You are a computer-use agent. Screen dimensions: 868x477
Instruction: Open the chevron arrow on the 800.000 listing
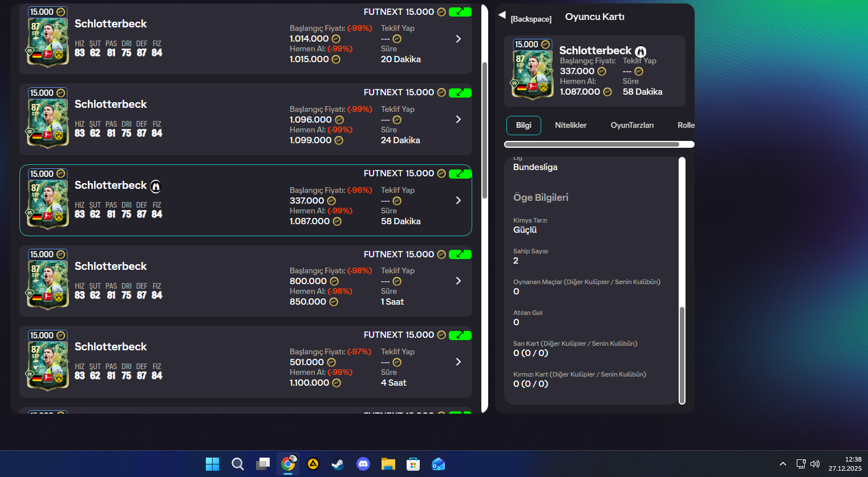point(459,281)
